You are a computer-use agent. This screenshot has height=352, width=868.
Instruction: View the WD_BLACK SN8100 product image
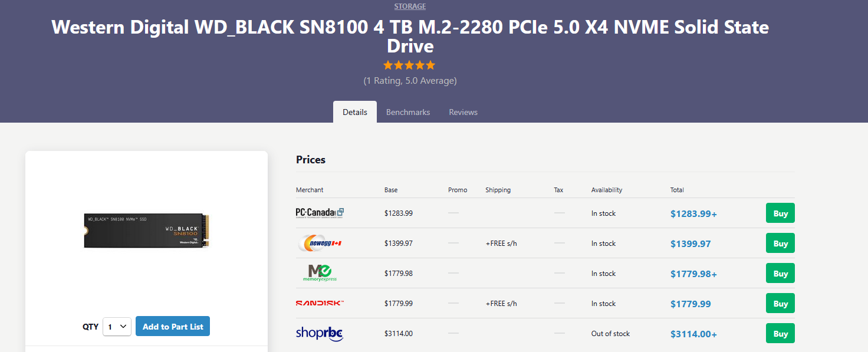pos(147,231)
